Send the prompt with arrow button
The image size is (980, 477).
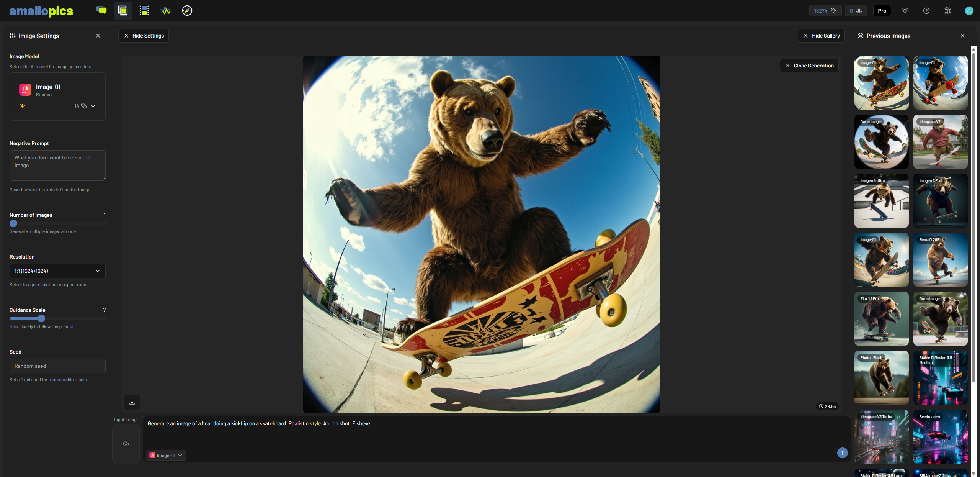point(842,452)
